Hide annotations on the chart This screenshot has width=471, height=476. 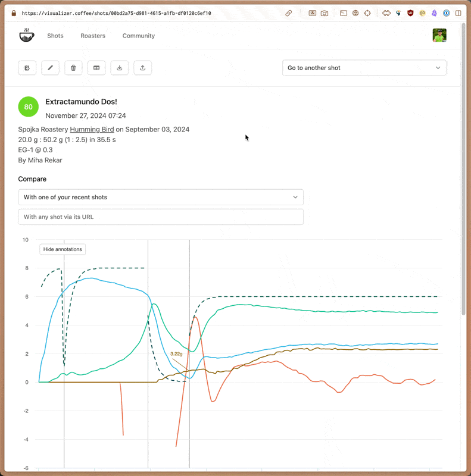coord(63,249)
